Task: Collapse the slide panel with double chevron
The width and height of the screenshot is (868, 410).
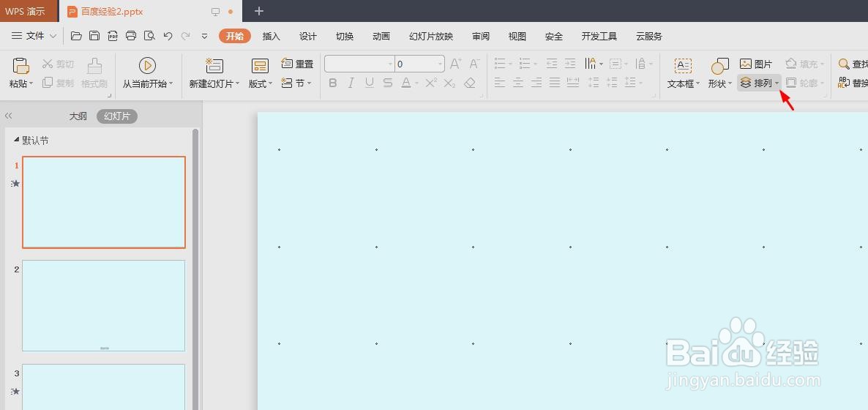Action: pyautogui.click(x=8, y=116)
